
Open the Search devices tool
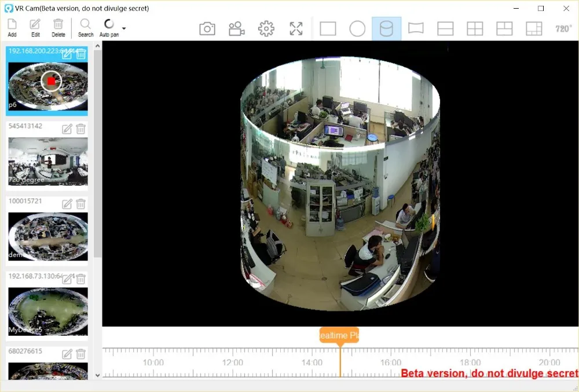tap(85, 28)
